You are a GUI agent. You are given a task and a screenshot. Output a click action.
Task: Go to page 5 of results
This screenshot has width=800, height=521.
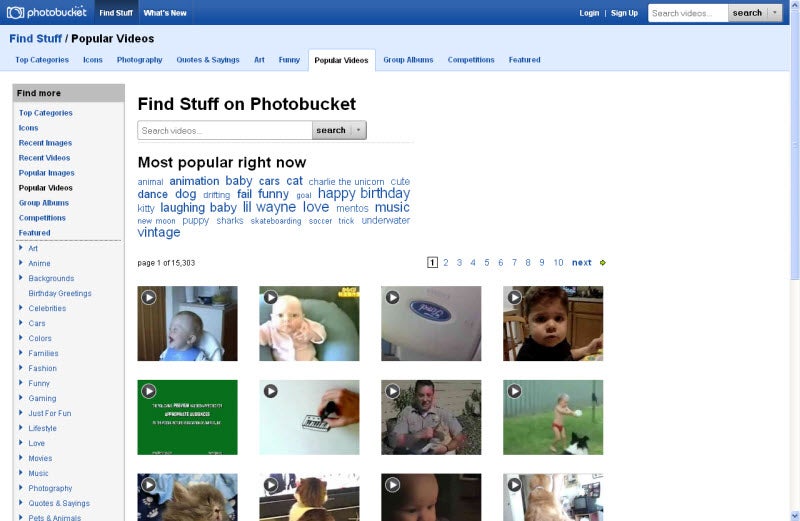pos(487,263)
